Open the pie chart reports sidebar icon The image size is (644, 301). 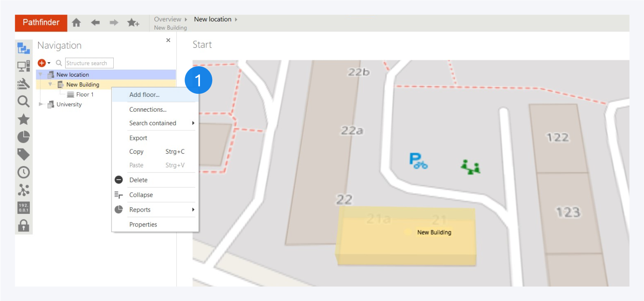(x=24, y=137)
